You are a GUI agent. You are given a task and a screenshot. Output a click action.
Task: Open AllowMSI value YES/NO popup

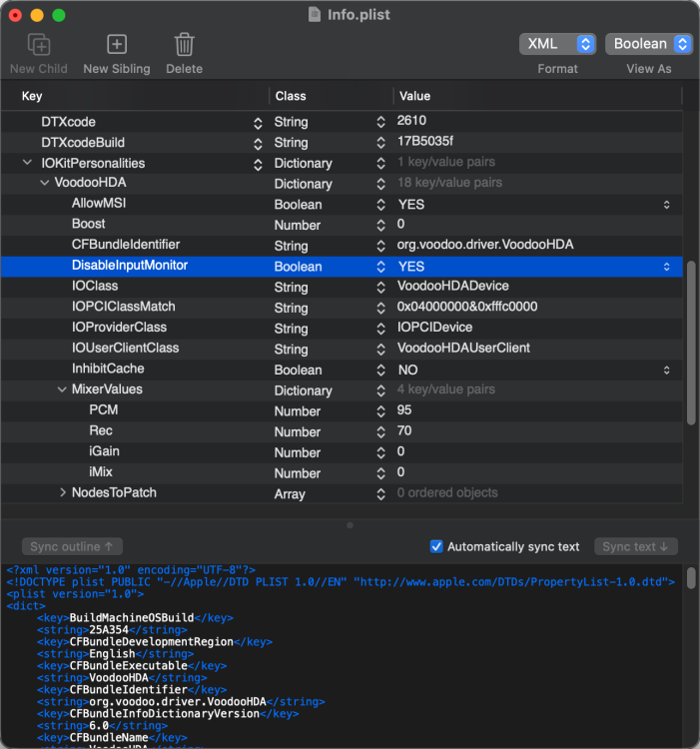click(x=667, y=205)
